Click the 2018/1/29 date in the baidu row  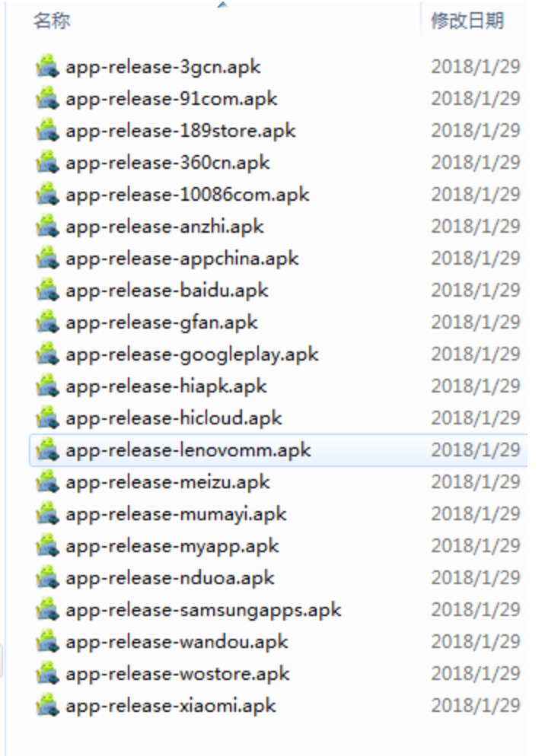(x=476, y=291)
